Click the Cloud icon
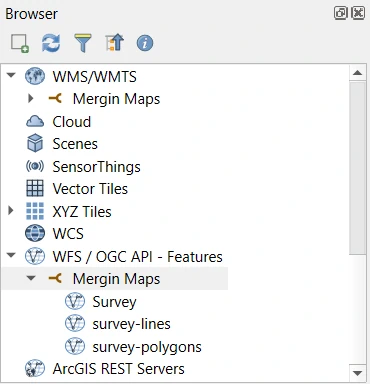The width and height of the screenshot is (370, 384). pyautogui.click(x=35, y=121)
